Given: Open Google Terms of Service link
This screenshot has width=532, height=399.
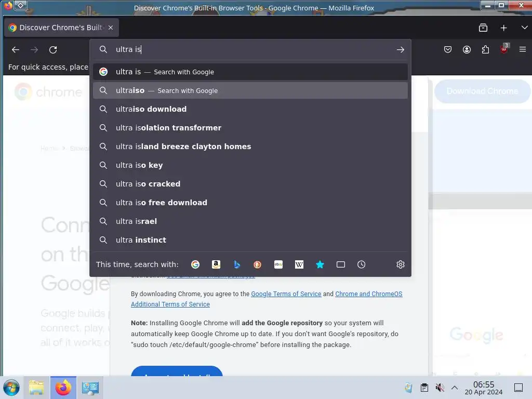Looking at the screenshot, I should pyautogui.click(x=286, y=294).
